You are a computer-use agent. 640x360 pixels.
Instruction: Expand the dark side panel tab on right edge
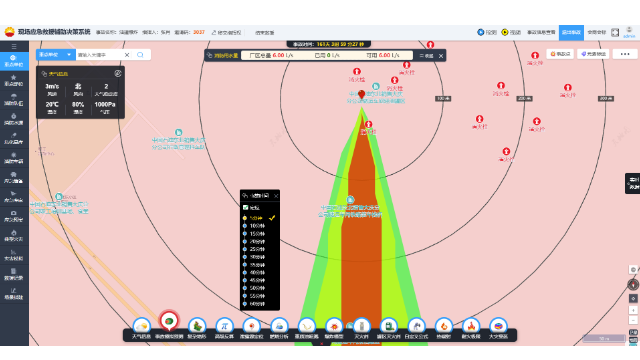633,183
